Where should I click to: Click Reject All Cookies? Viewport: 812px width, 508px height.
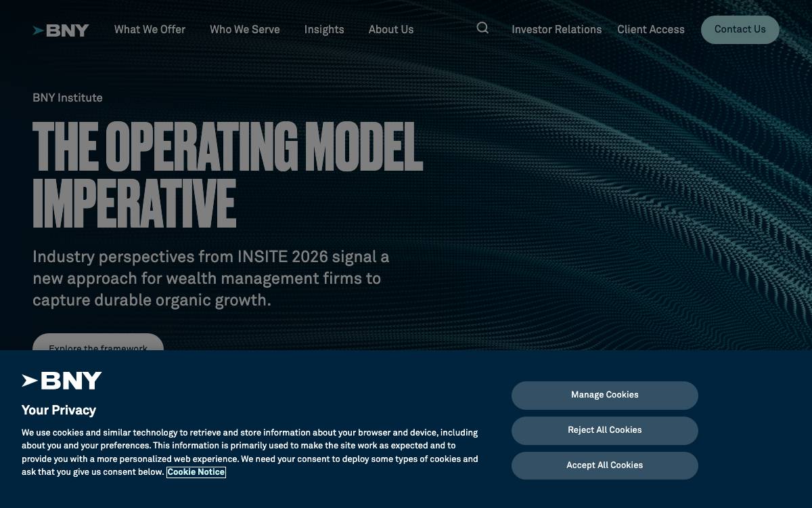click(x=605, y=430)
